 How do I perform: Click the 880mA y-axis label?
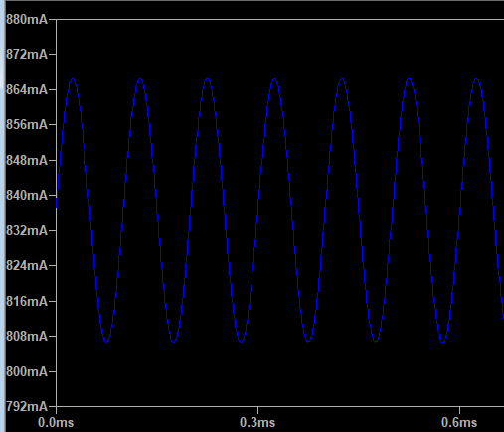[x=27, y=20]
